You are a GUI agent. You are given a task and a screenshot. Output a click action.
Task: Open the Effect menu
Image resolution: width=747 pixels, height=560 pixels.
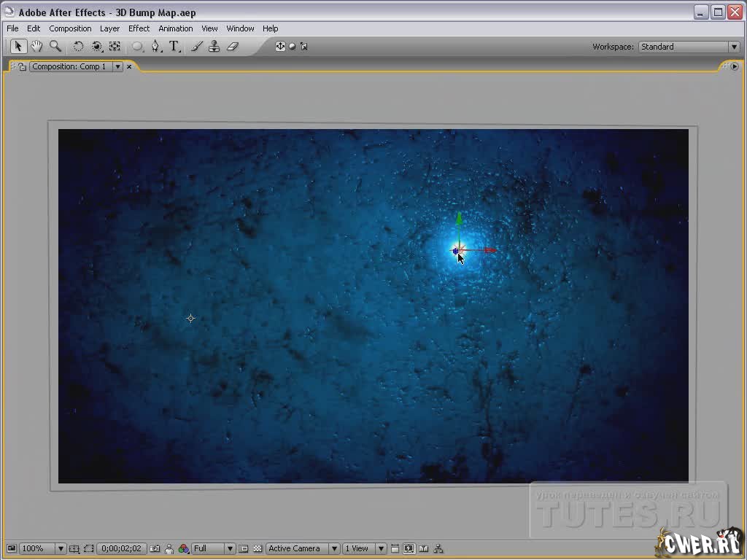point(139,28)
